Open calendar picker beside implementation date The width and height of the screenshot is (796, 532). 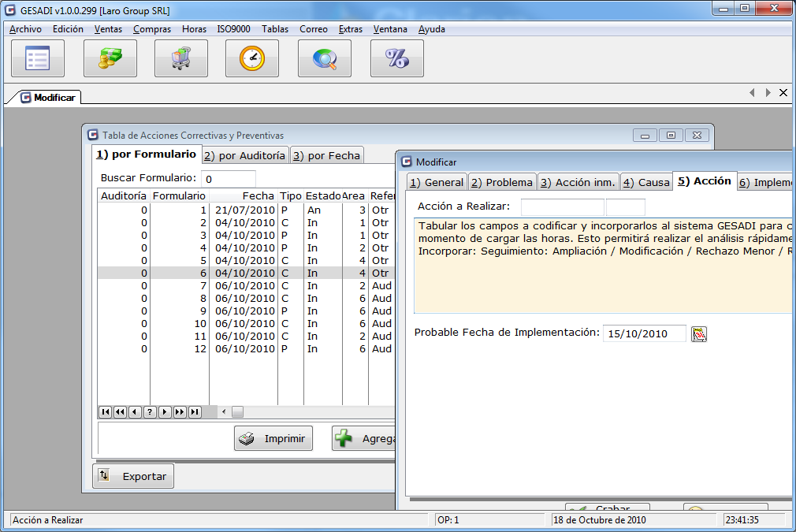[699, 334]
